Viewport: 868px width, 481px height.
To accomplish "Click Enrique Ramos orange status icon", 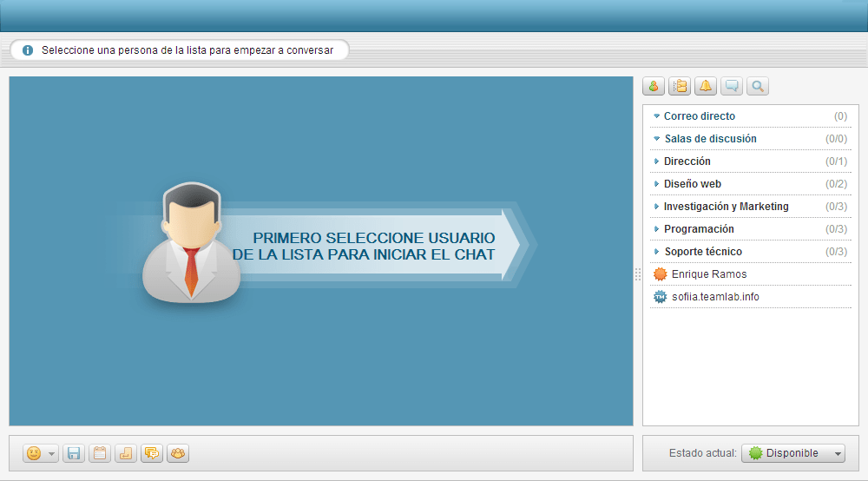I will click(x=660, y=274).
